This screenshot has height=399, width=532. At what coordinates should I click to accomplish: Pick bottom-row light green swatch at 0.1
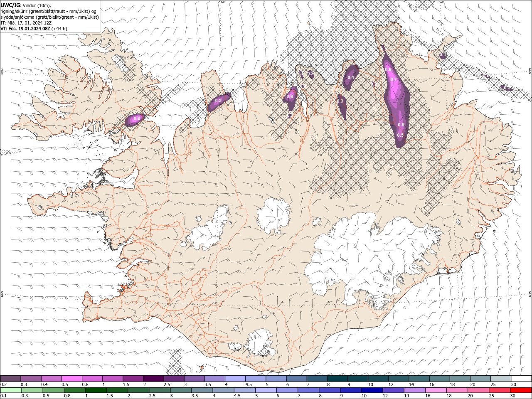pyautogui.click(x=11, y=390)
